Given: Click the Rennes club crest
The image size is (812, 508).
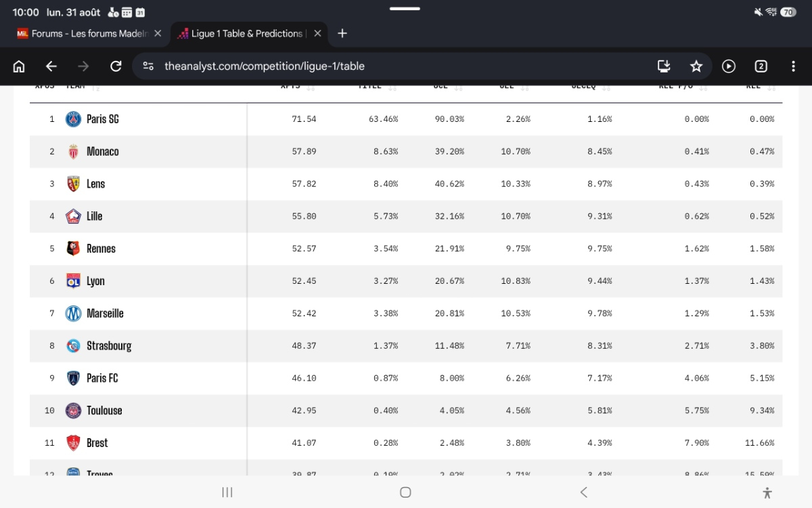Looking at the screenshot, I should 73,249.
